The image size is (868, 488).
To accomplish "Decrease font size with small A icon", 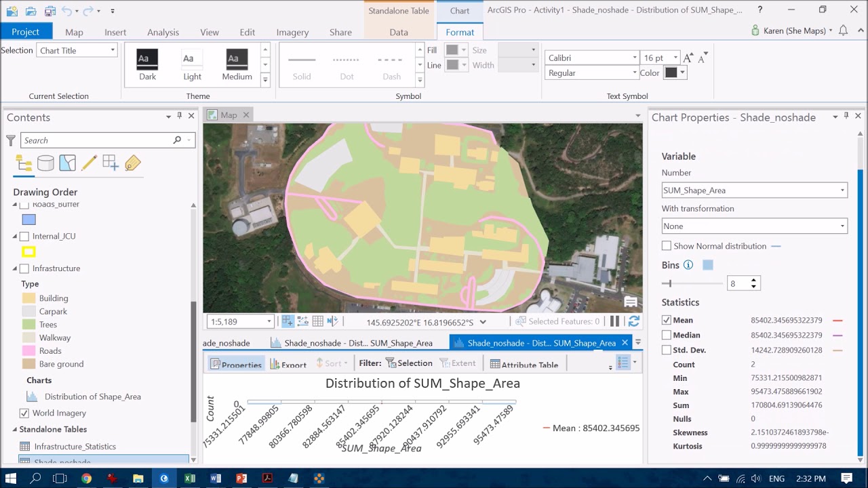I will (703, 58).
